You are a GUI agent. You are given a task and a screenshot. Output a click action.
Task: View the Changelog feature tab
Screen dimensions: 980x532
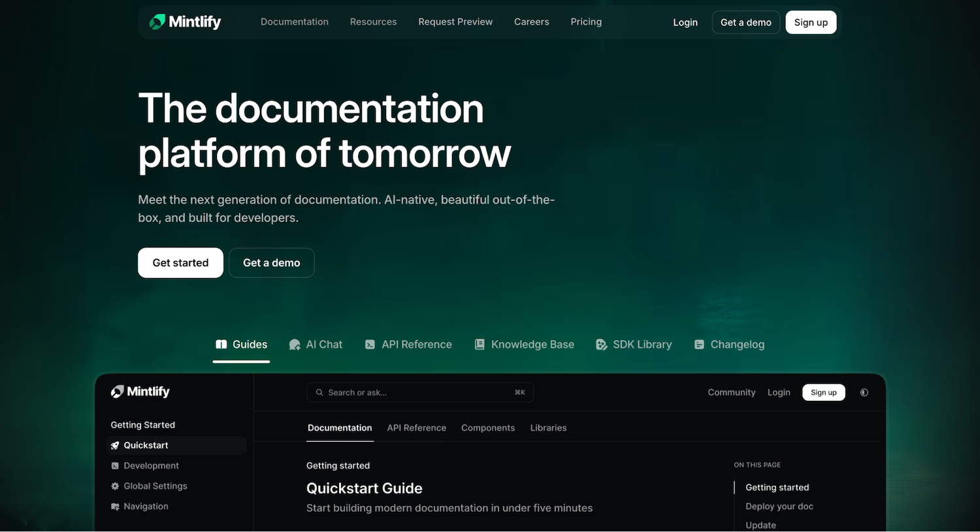pyautogui.click(x=729, y=345)
